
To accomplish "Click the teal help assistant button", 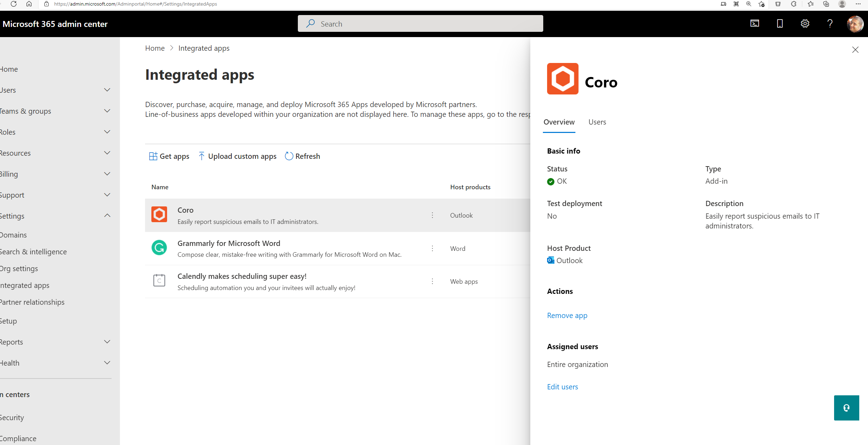I will pos(846,408).
